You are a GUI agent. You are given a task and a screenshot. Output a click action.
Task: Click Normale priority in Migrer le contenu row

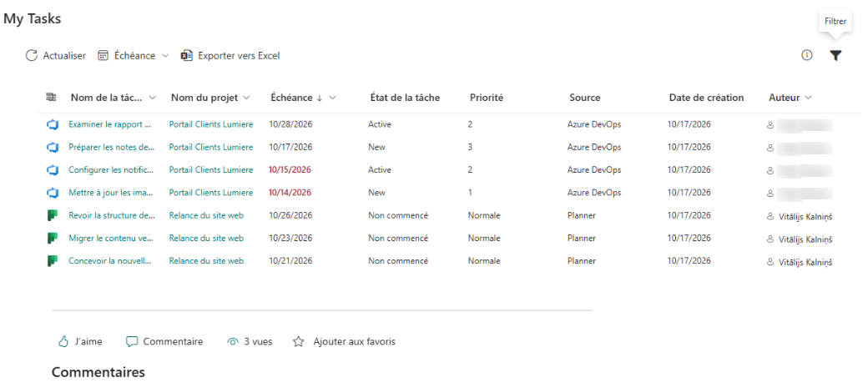point(484,238)
